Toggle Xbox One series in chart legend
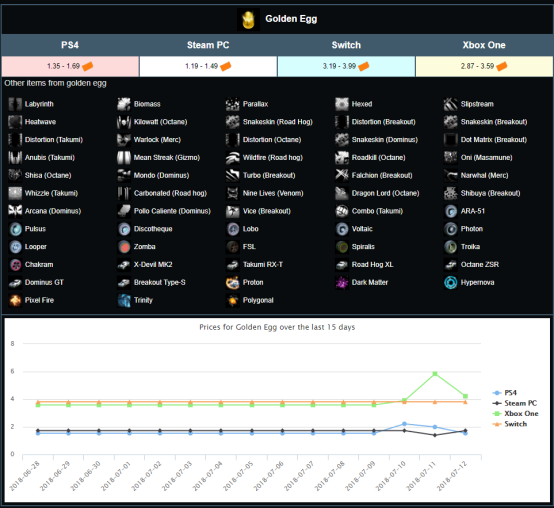This screenshot has width=554, height=508. (x=515, y=413)
